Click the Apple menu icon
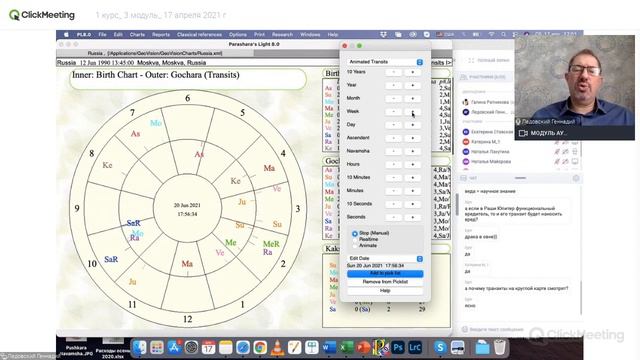The image size is (640, 360). tap(66, 35)
